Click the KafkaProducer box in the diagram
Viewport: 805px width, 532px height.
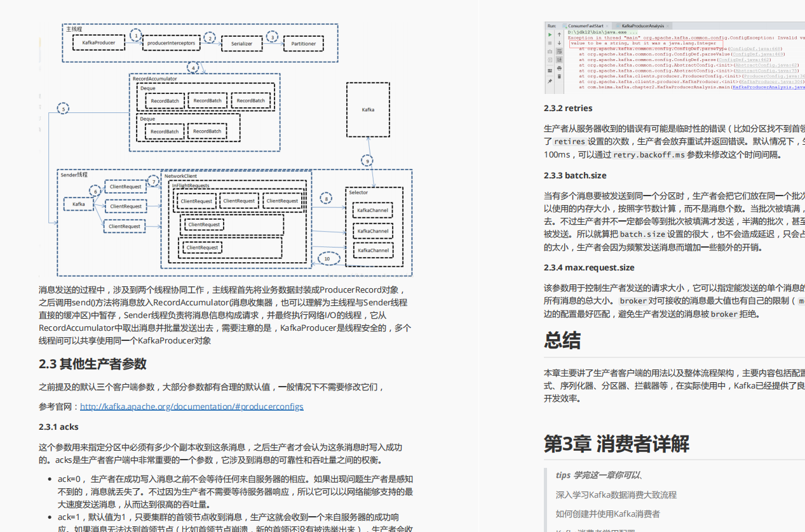(98, 43)
